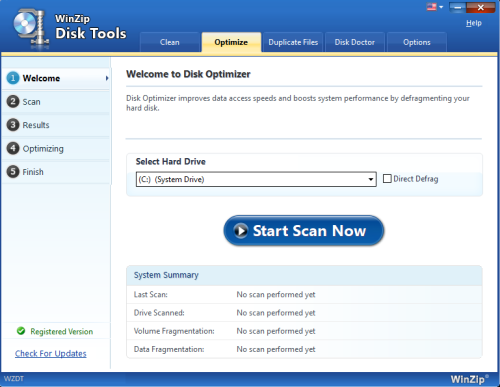Select the Results step label

[36, 125]
